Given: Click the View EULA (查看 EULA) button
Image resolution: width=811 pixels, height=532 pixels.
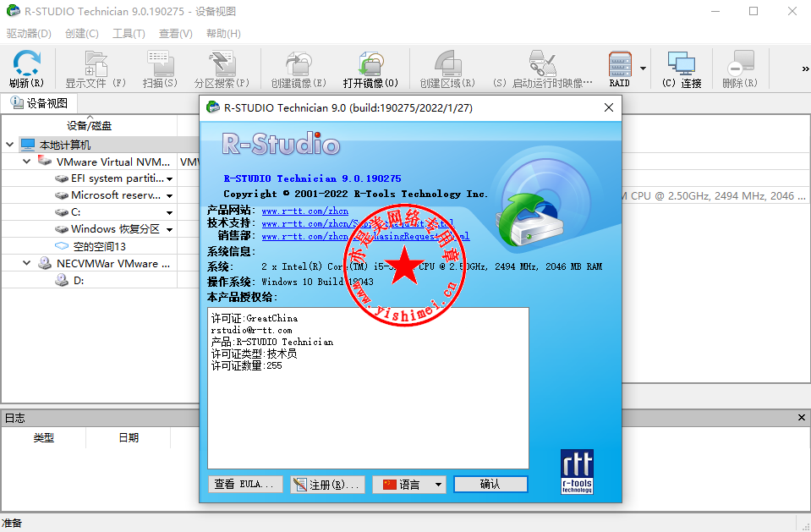Looking at the screenshot, I should (x=245, y=485).
